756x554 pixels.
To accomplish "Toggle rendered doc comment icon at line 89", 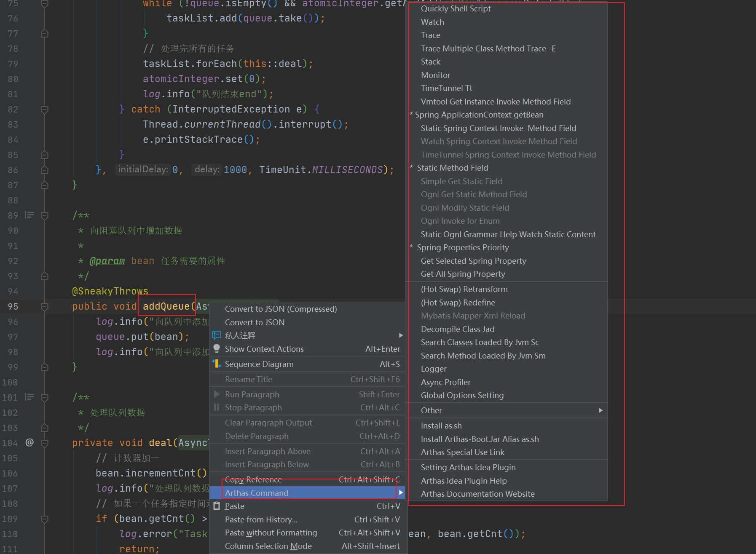I will (29, 215).
